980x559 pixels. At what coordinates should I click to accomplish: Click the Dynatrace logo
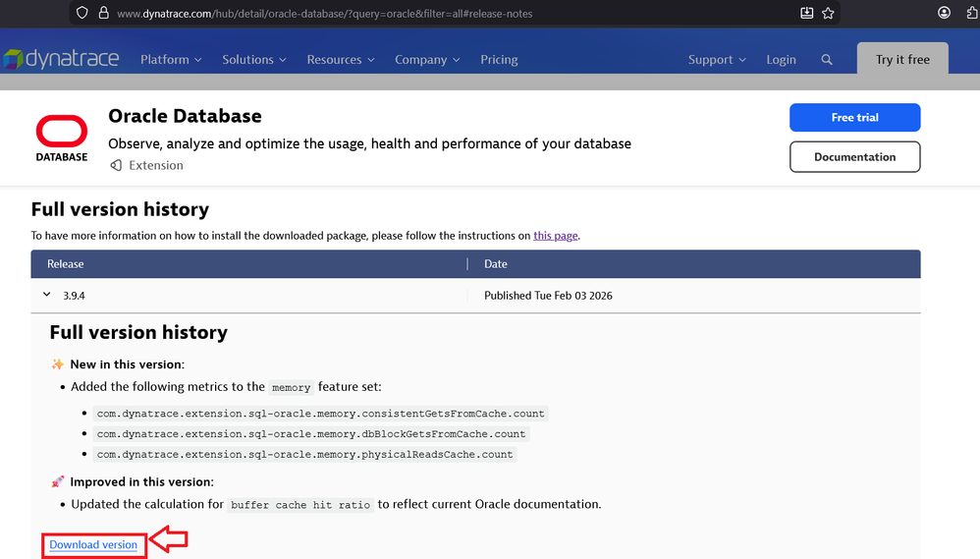(x=61, y=59)
